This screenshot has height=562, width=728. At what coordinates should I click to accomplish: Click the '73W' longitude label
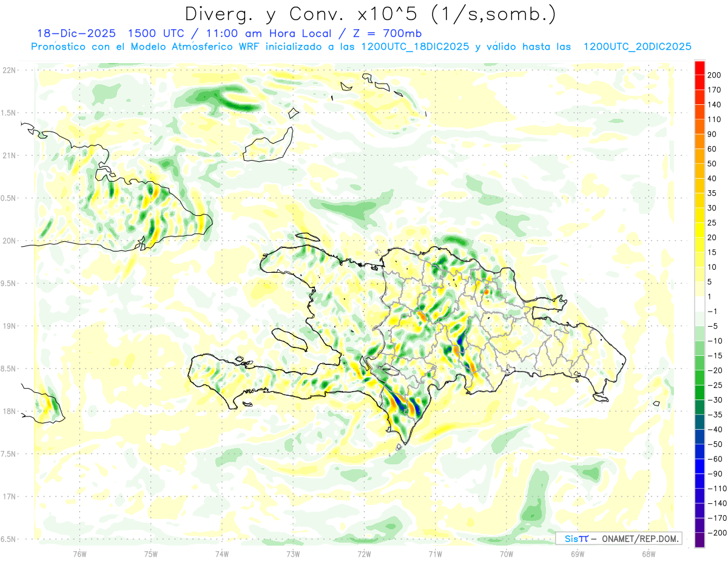click(x=292, y=554)
